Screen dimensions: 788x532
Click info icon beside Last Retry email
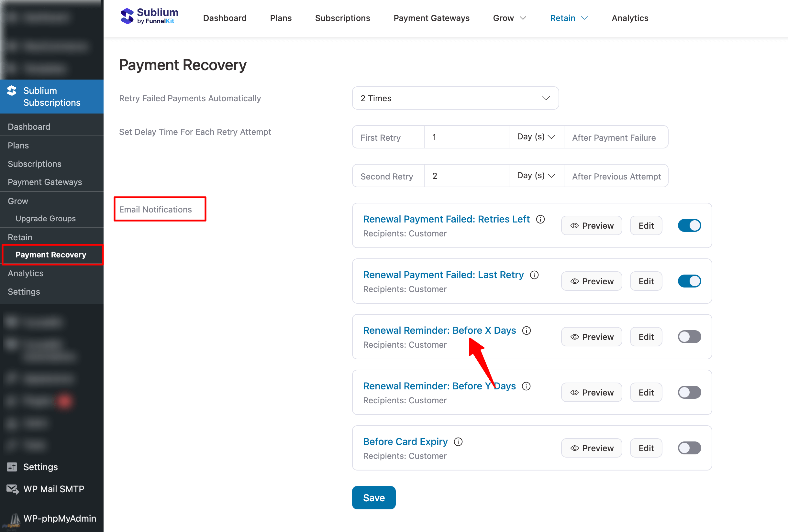coord(534,275)
